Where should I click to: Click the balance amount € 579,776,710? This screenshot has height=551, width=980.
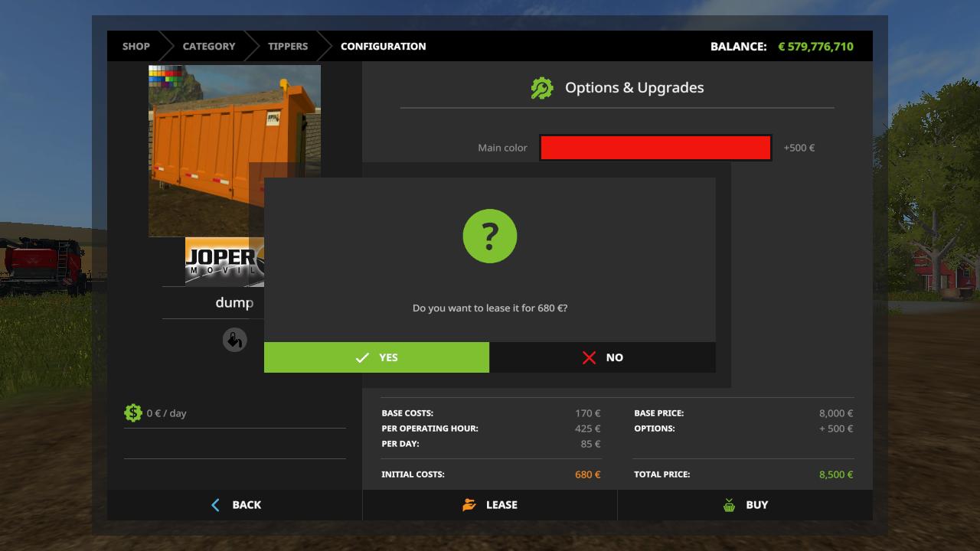click(815, 47)
